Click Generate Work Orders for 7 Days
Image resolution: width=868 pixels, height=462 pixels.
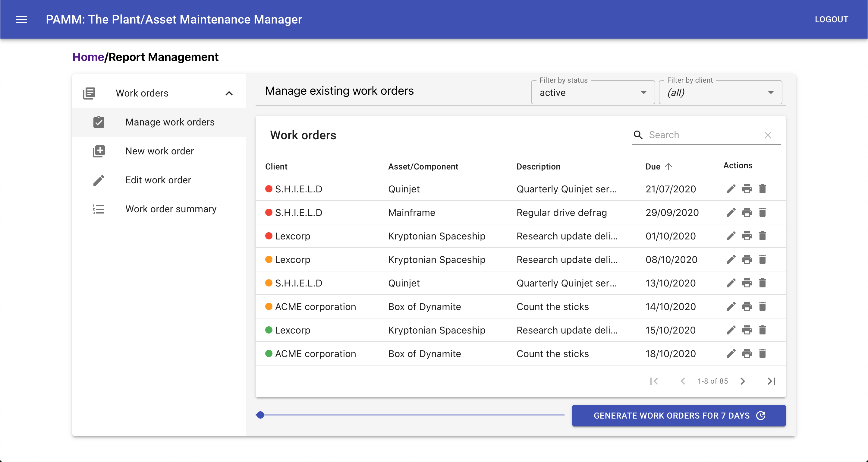click(x=679, y=416)
